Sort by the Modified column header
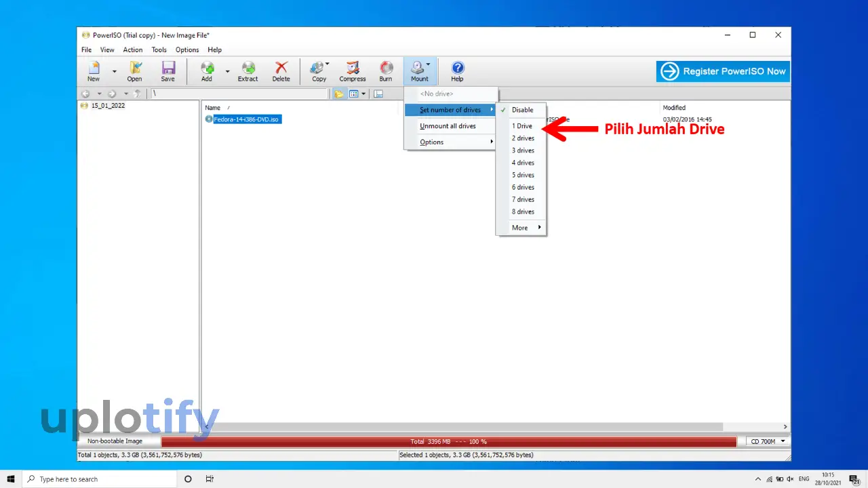The height and width of the screenshot is (488, 868). click(674, 108)
